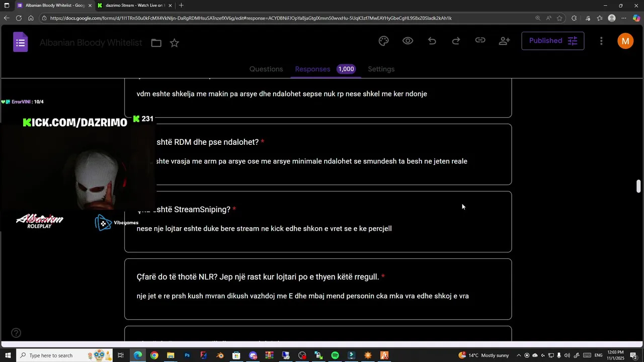The height and width of the screenshot is (362, 644).
Task: Open Microsoft Store from the taskbar
Action: [x=236, y=355]
